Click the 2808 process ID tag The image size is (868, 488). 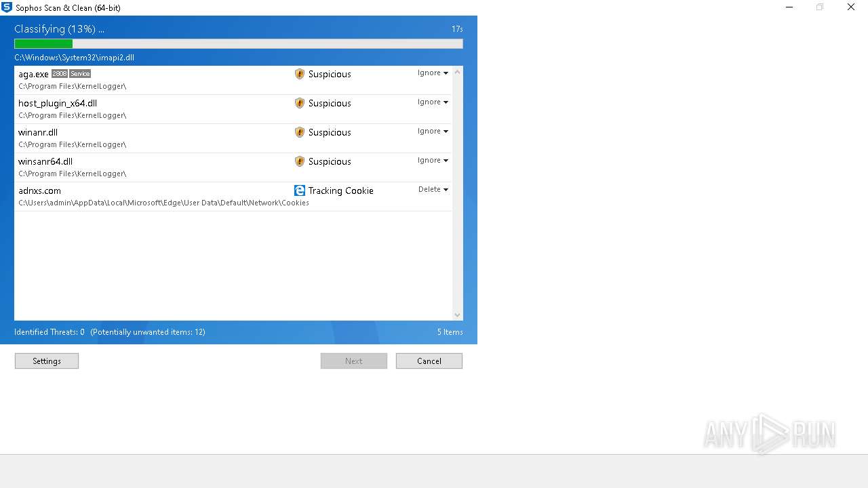pos(60,74)
